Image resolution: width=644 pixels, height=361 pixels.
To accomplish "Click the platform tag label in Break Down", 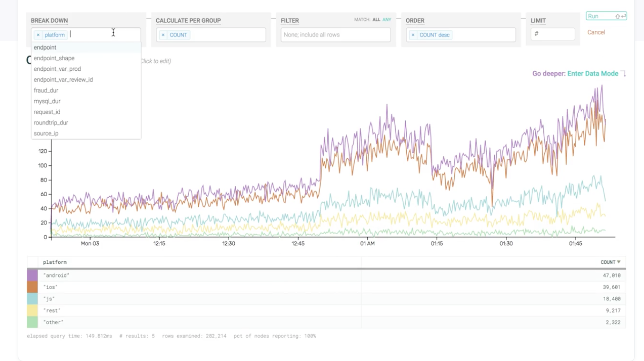I will click(55, 35).
